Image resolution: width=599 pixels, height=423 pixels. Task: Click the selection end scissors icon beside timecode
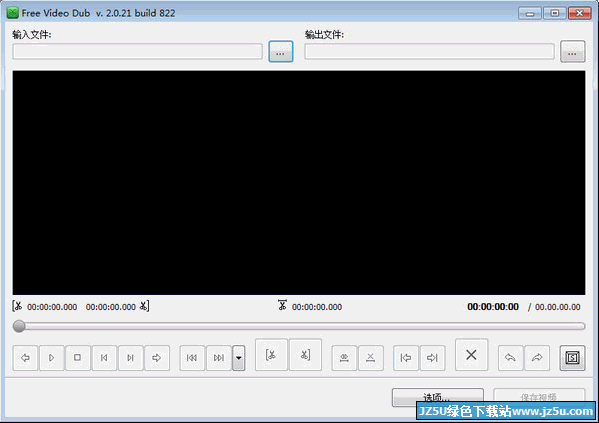144,306
